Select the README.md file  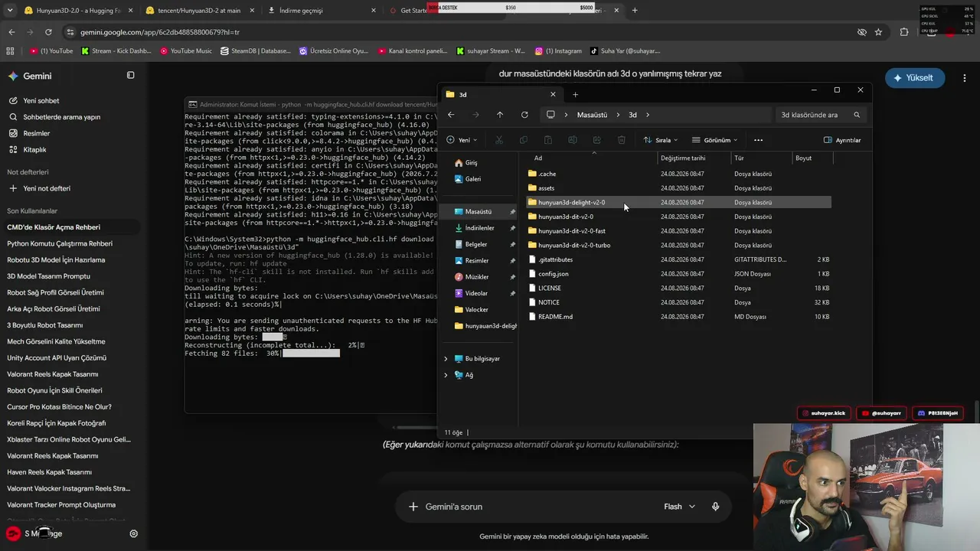click(x=678, y=317)
